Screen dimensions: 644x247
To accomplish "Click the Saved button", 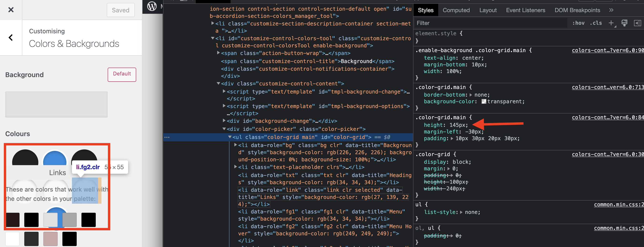I will pos(121,10).
